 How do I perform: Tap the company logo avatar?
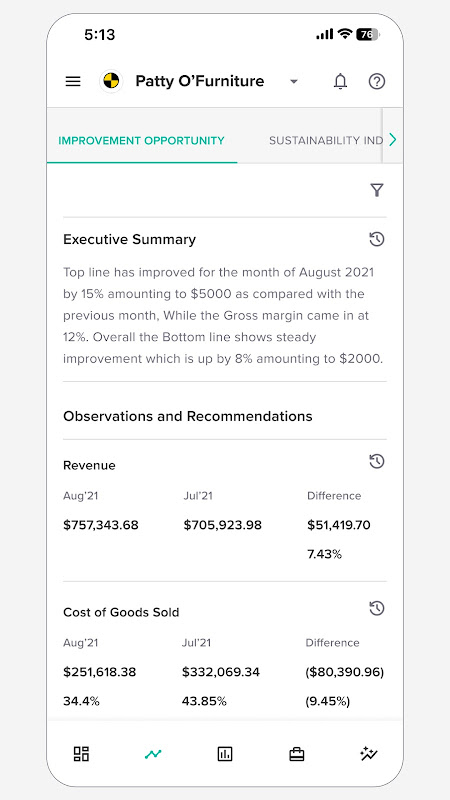[x=111, y=81]
